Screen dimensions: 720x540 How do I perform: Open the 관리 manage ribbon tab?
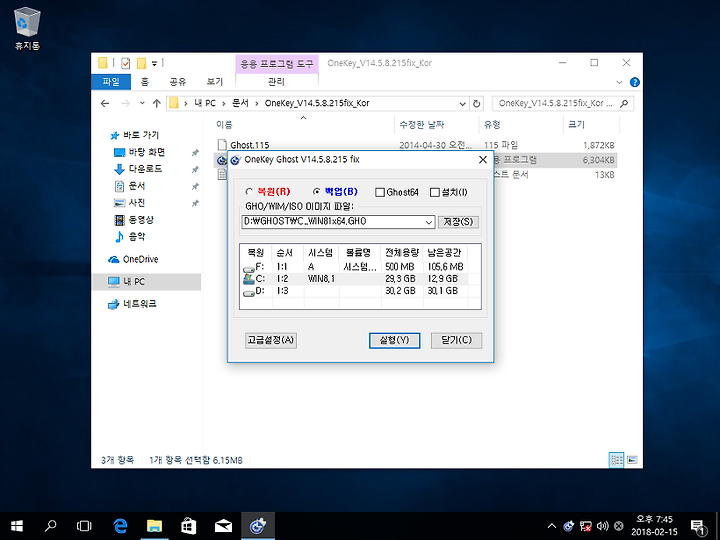(276, 82)
